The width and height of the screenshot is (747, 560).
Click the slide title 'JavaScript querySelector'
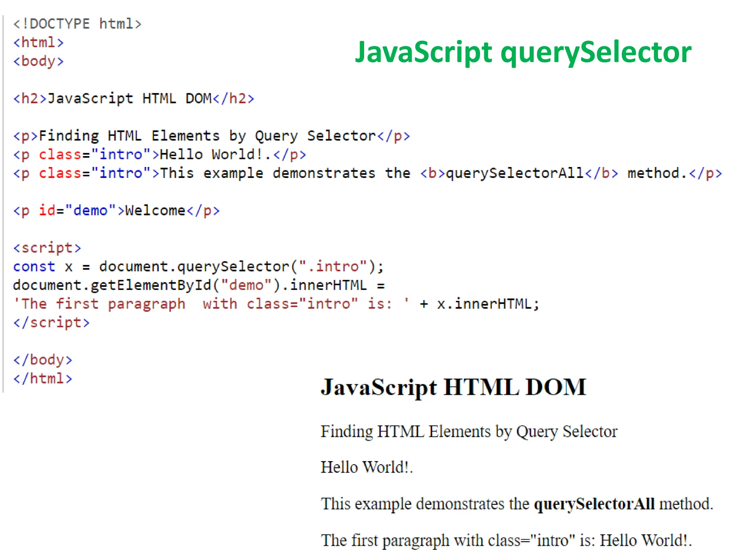click(523, 52)
